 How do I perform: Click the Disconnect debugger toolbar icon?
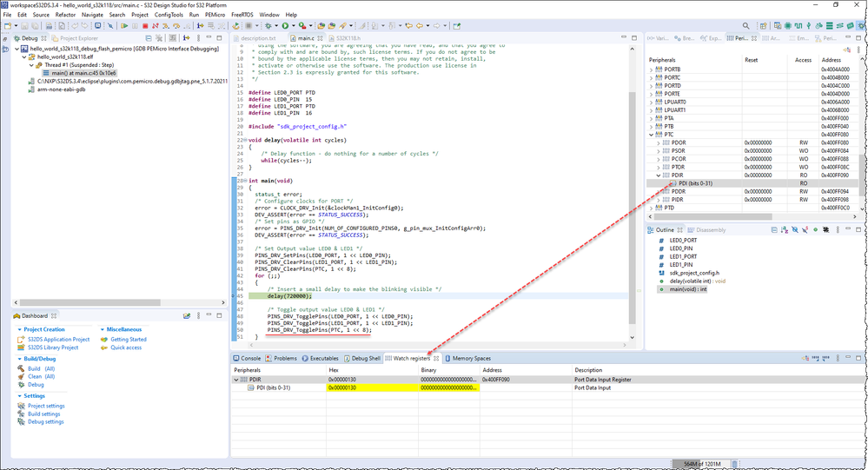pos(155,25)
